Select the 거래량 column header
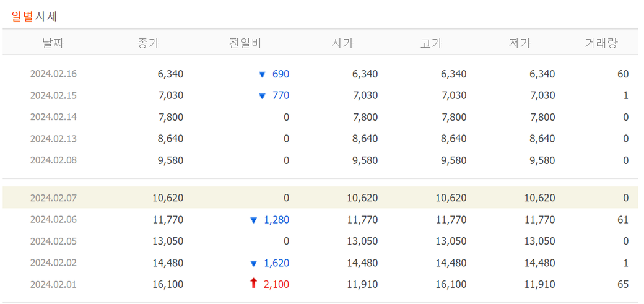 601,43
